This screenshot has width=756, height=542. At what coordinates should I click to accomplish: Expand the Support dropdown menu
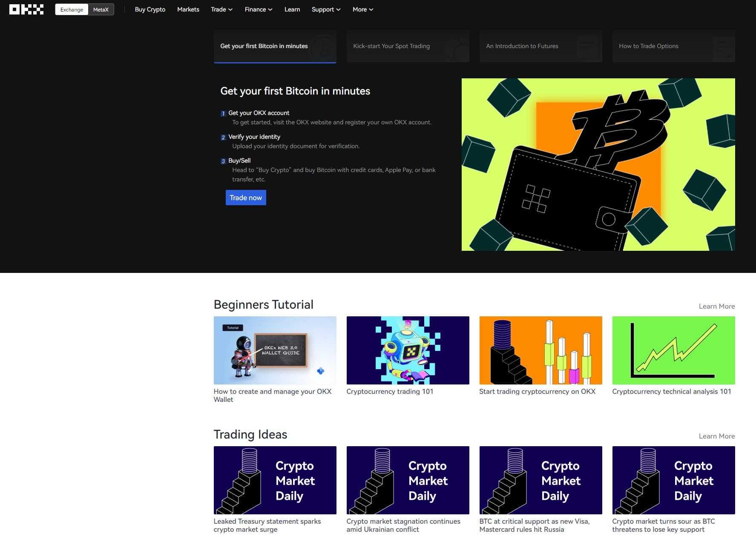pyautogui.click(x=326, y=9)
